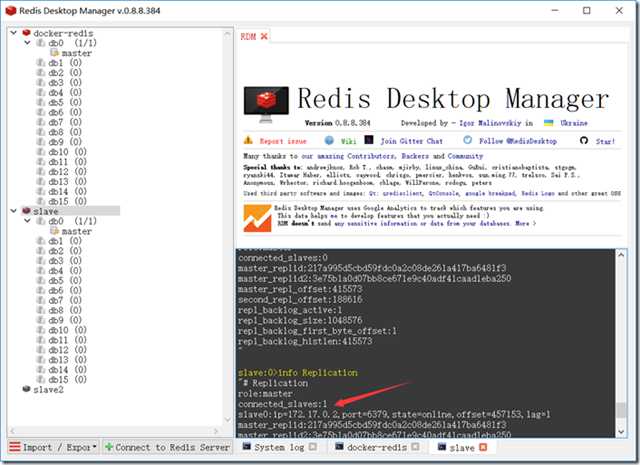Screen dimensions: 640x465
Task: Click the Google Analytics orange icon
Action: 257,218
